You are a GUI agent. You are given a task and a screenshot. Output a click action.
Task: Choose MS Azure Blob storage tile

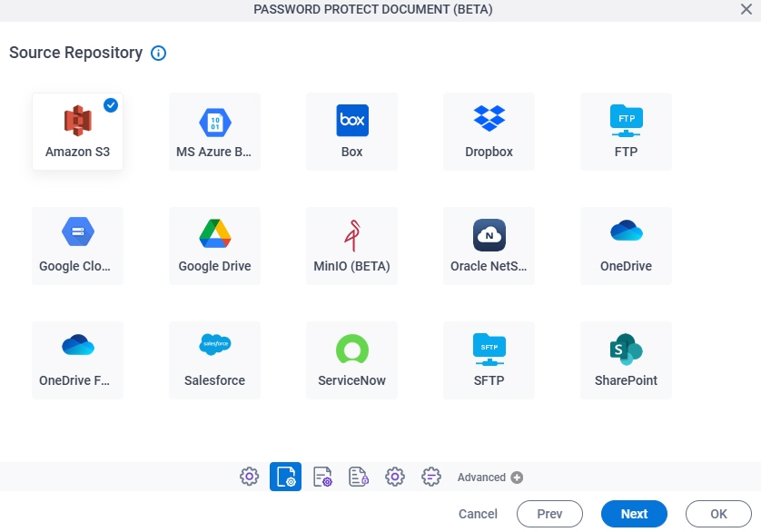(214, 132)
